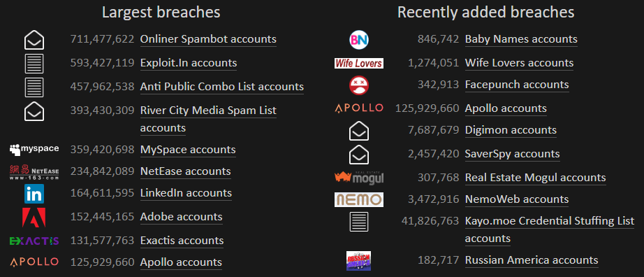Open Russian America accounts link
This screenshot has height=277, width=644.
click(x=532, y=260)
